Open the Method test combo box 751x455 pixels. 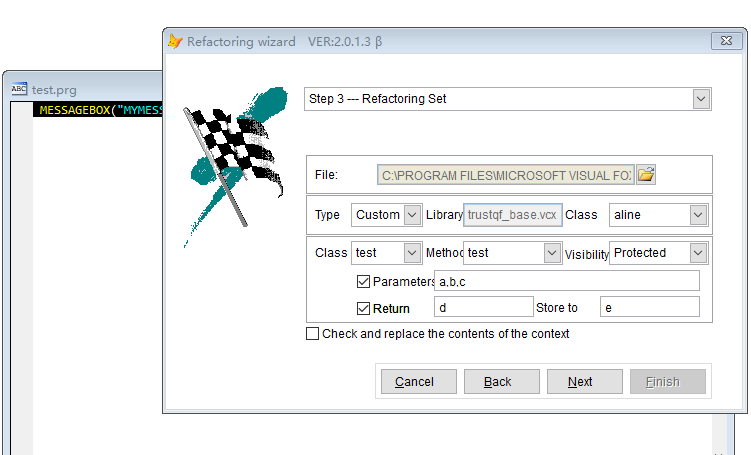tap(552, 252)
